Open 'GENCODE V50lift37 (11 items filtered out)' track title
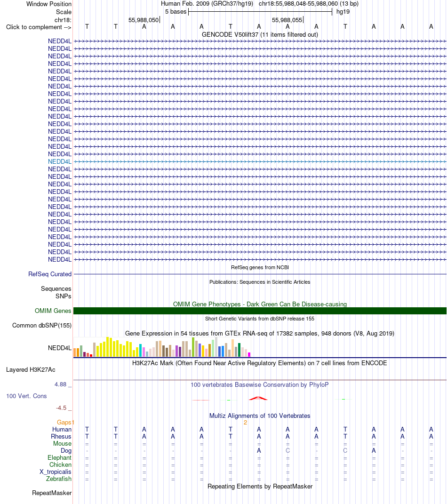This screenshot has height=504, width=447. [x=260, y=34]
